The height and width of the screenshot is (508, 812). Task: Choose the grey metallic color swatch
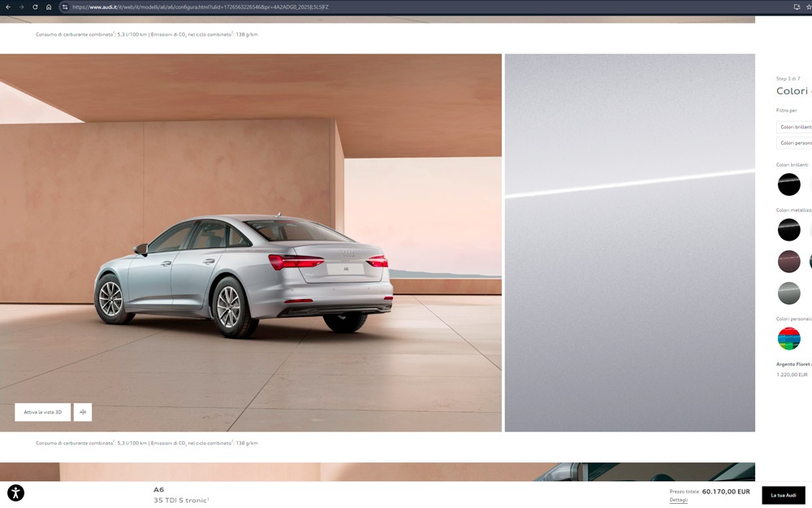pos(788,293)
